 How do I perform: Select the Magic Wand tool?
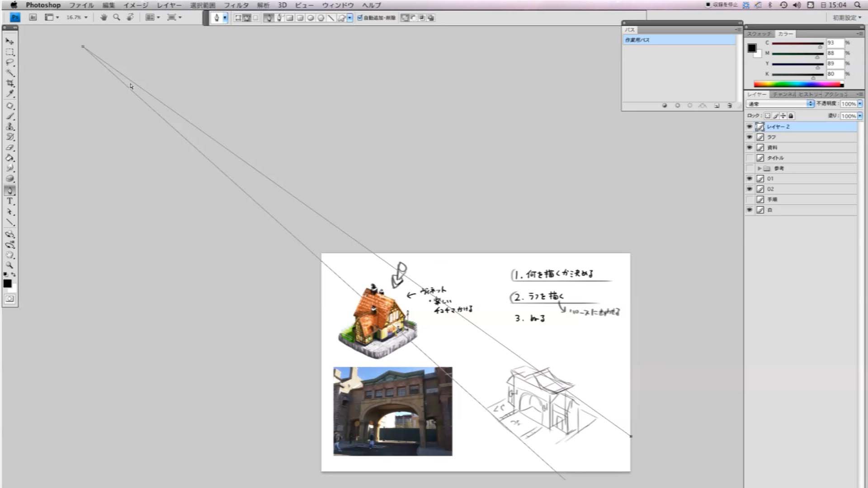[x=9, y=73]
